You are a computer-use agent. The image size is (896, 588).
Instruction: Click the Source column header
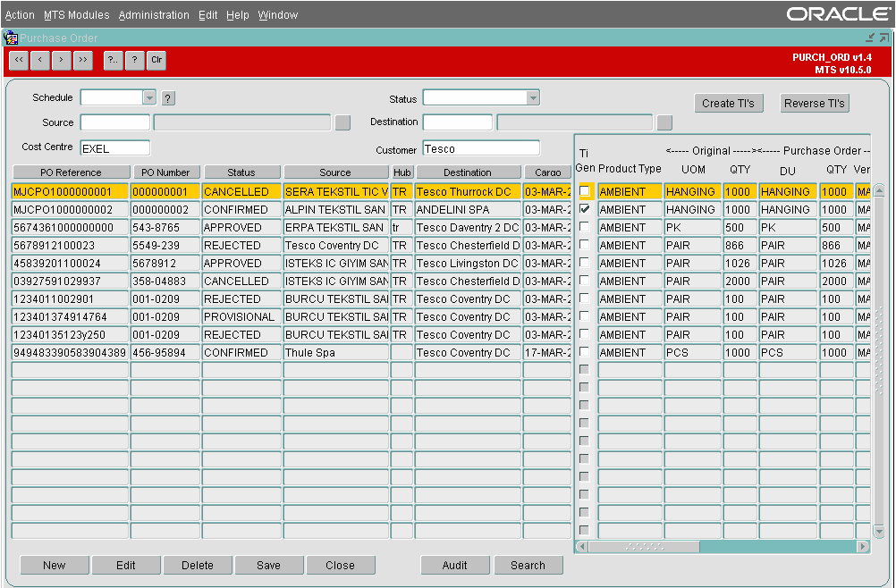pos(335,172)
